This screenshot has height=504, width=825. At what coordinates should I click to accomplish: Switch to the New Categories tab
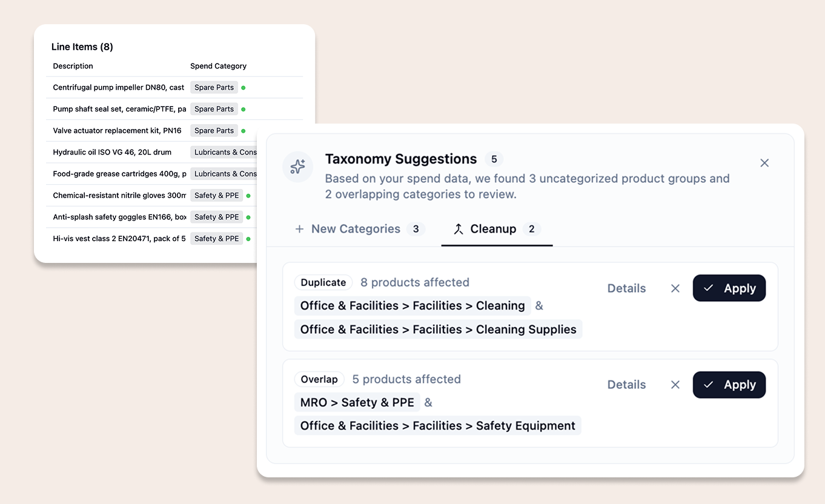pos(356,229)
